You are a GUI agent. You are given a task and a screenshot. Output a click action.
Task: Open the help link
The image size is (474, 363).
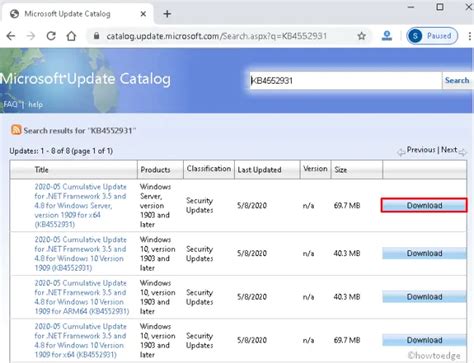35,104
